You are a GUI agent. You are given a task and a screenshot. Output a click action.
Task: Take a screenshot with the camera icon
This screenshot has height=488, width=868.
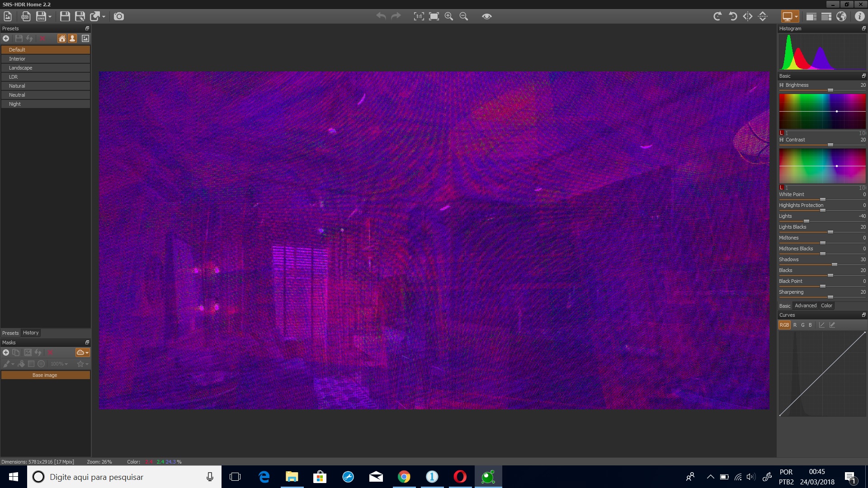click(x=119, y=16)
